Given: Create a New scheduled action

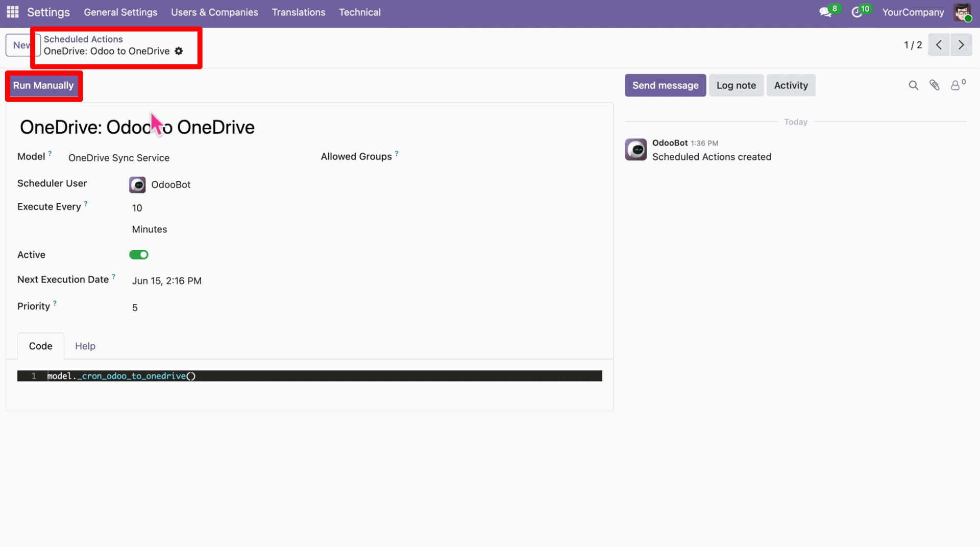Looking at the screenshot, I should click(x=22, y=45).
